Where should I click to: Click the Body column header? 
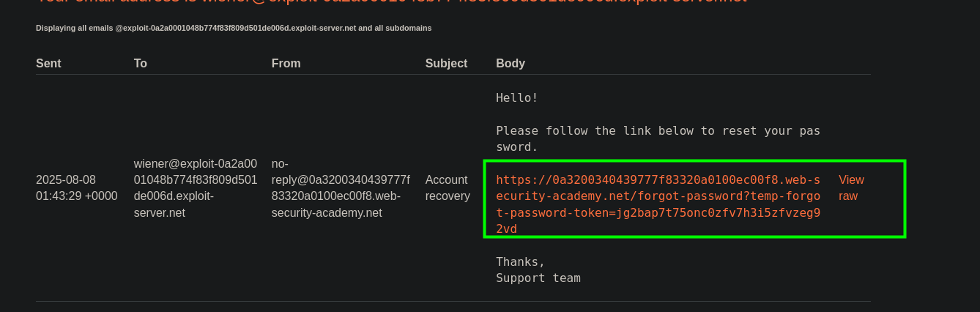click(x=511, y=64)
